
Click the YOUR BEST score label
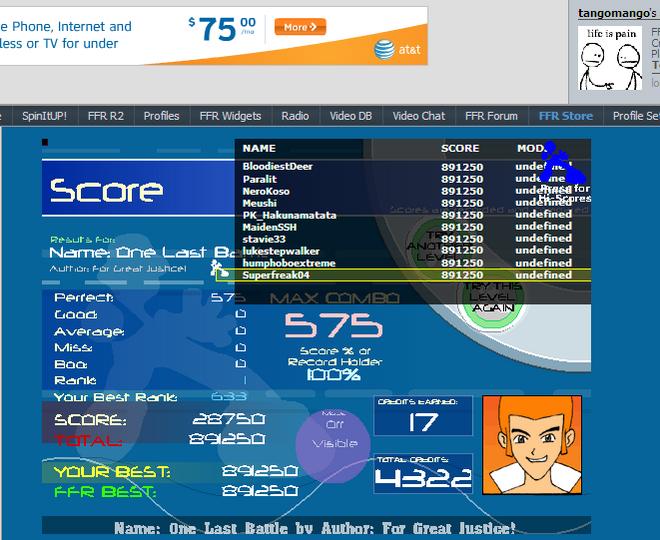tap(112, 472)
